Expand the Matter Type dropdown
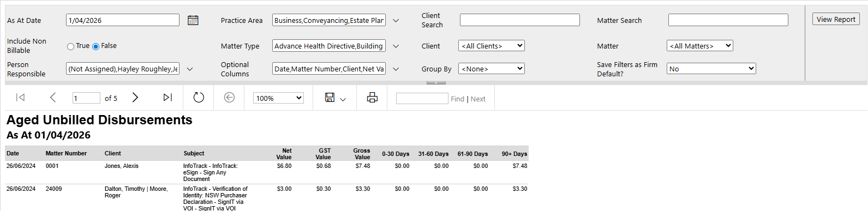Image resolution: width=868 pixels, height=211 pixels. click(x=396, y=46)
